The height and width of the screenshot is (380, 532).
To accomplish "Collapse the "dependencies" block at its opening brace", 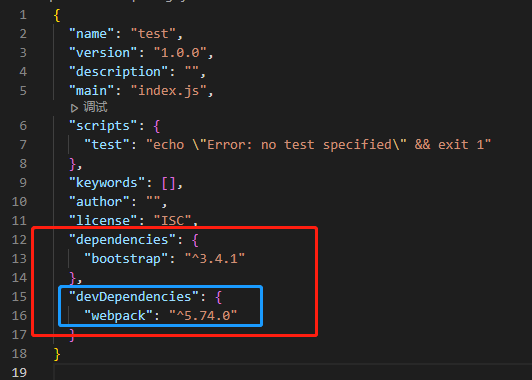I will coord(195,240).
